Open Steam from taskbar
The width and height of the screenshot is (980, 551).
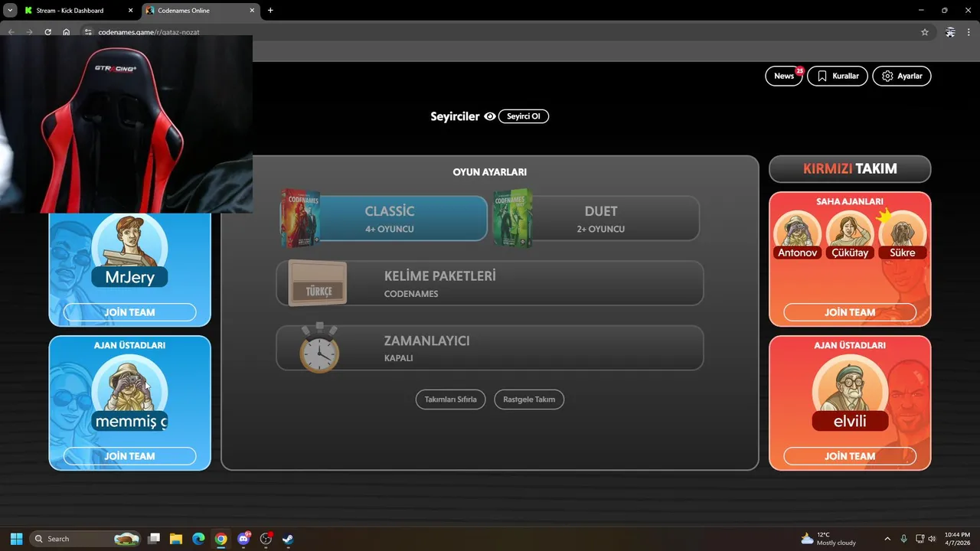coord(288,539)
